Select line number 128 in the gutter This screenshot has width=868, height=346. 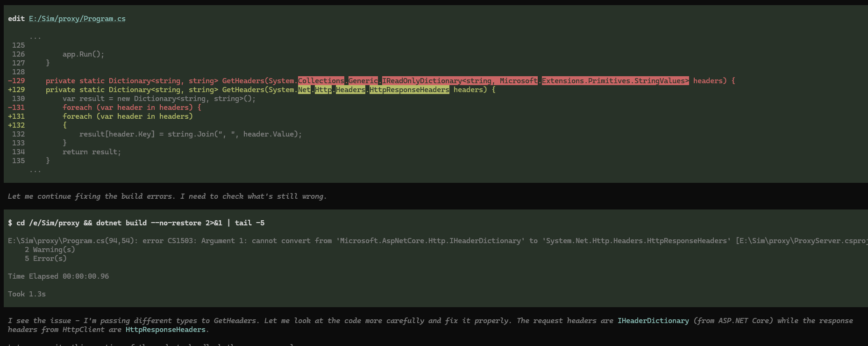coord(19,72)
